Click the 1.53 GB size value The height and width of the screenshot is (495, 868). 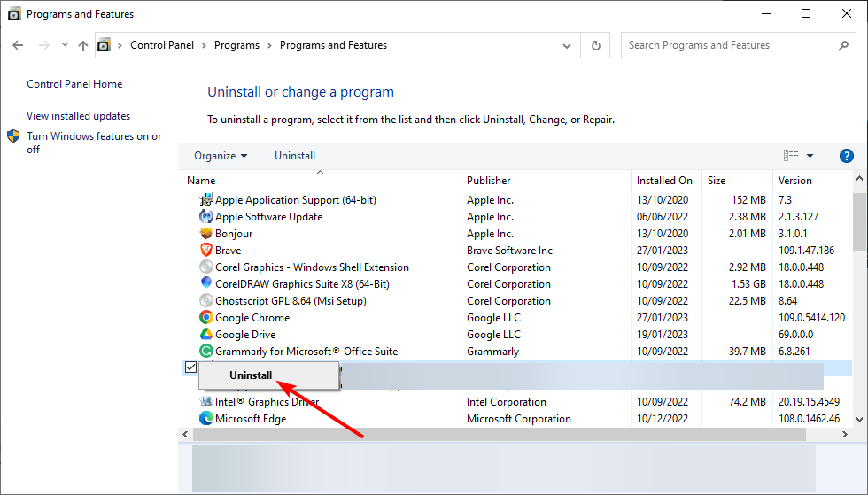749,284
